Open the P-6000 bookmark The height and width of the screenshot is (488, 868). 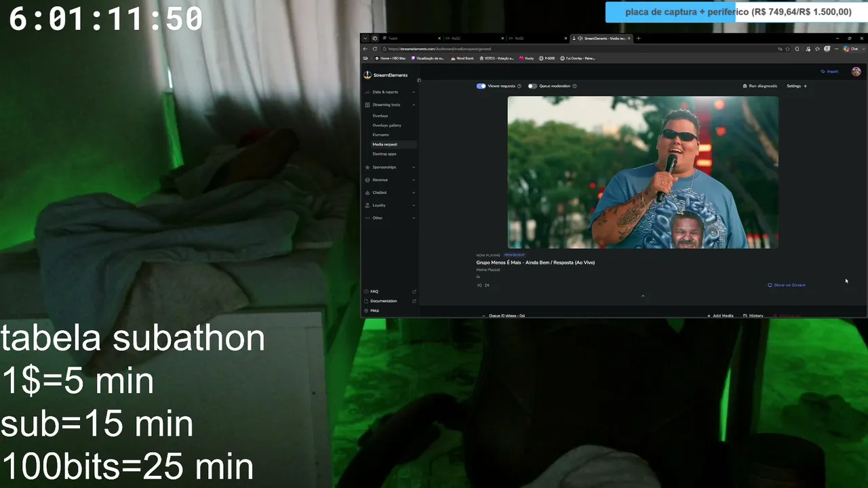pos(547,58)
